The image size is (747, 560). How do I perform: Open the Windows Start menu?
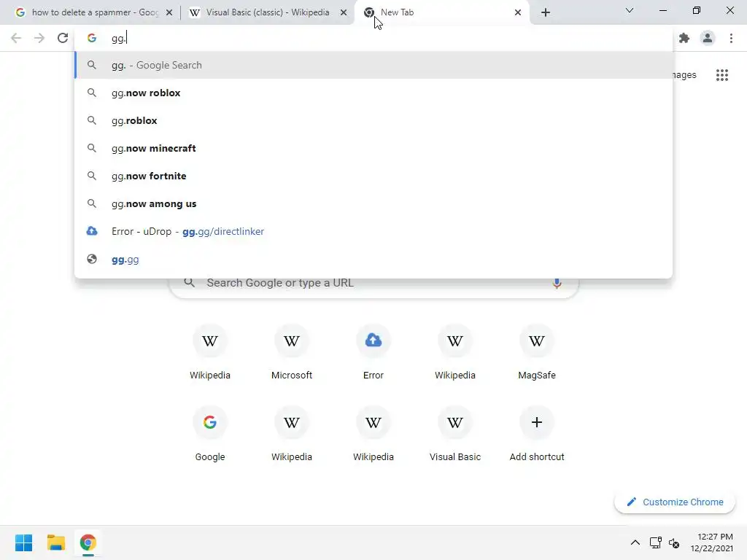(23, 542)
